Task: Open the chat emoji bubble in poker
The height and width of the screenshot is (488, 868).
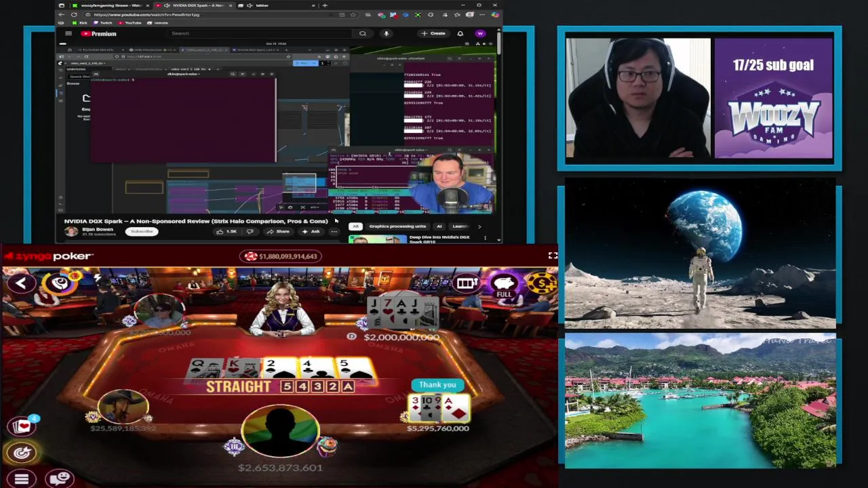Action: pyautogui.click(x=60, y=479)
